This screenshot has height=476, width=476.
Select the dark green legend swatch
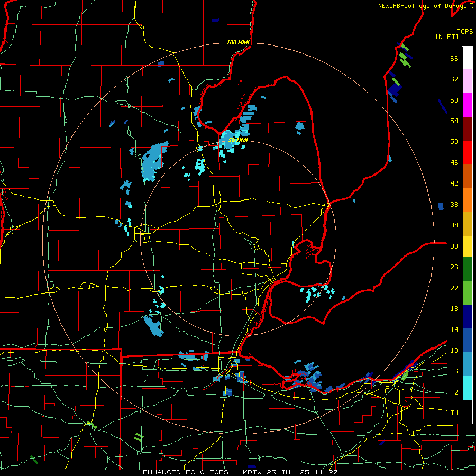tap(467, 269)
